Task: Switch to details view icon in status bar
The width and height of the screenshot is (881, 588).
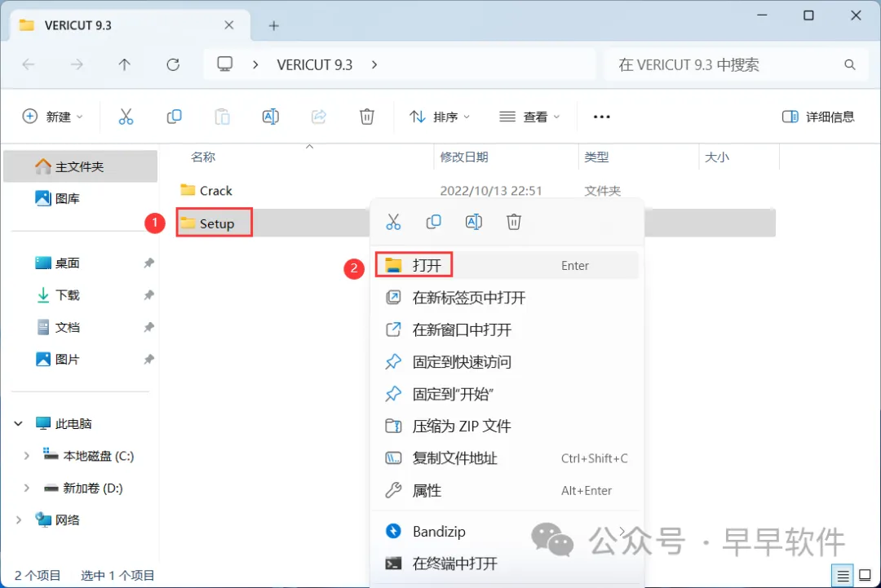Action: click(843, 576)
